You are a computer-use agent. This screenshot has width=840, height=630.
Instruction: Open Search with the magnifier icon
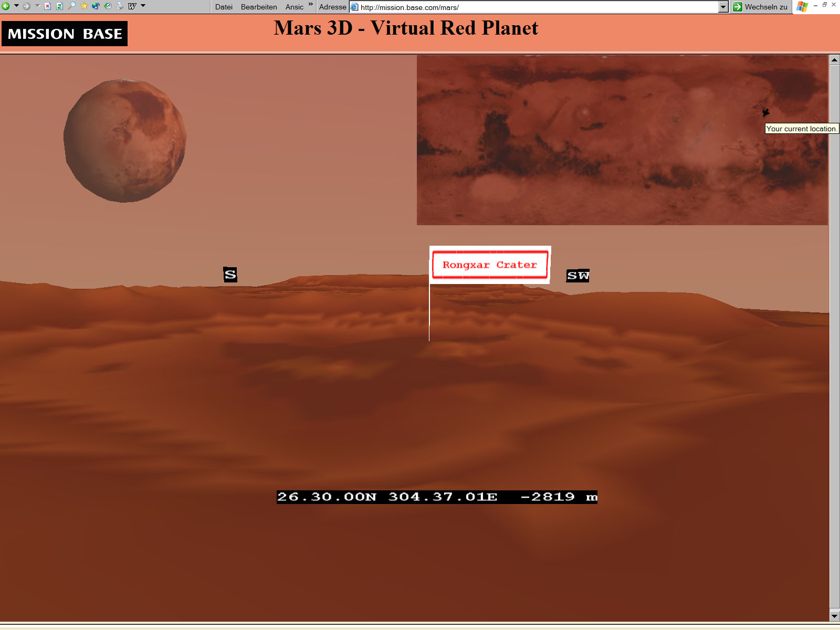(x=71, y=6)
